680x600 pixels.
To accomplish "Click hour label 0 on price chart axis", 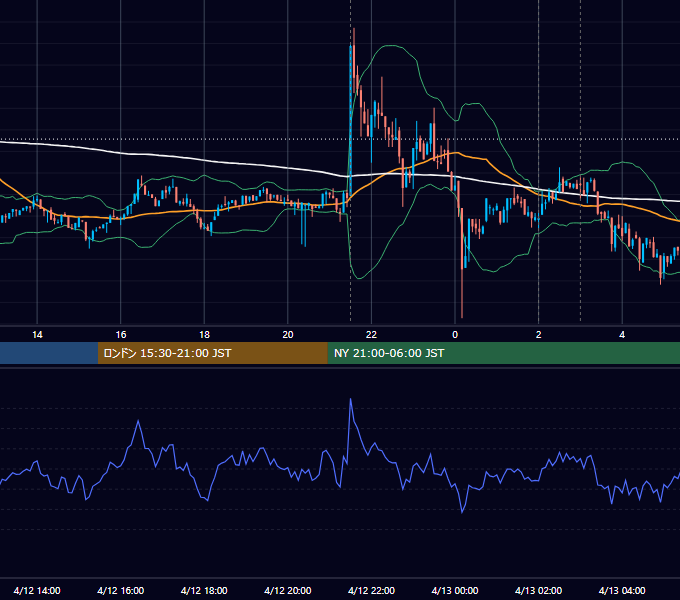I will click(455, 335).
